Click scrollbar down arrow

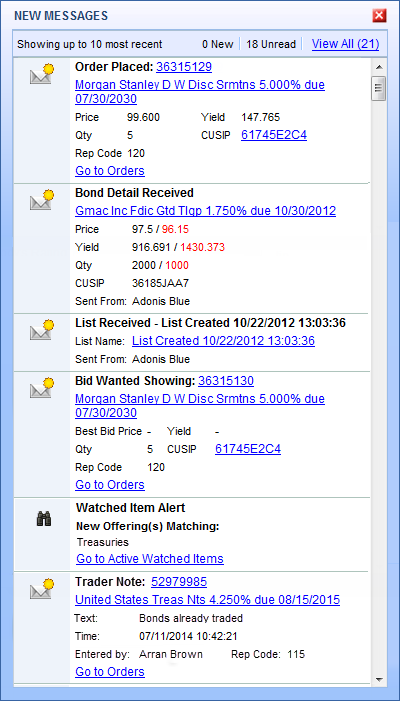point(379,680)
